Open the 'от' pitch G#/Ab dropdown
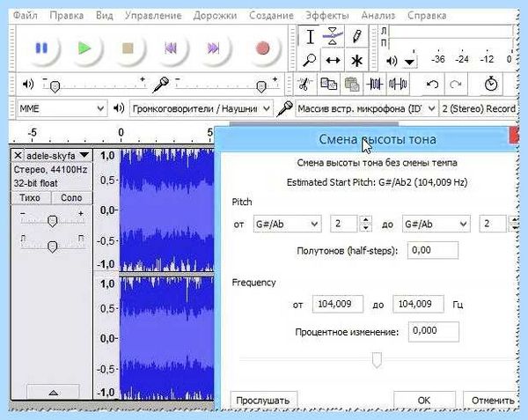 (287, 224)
